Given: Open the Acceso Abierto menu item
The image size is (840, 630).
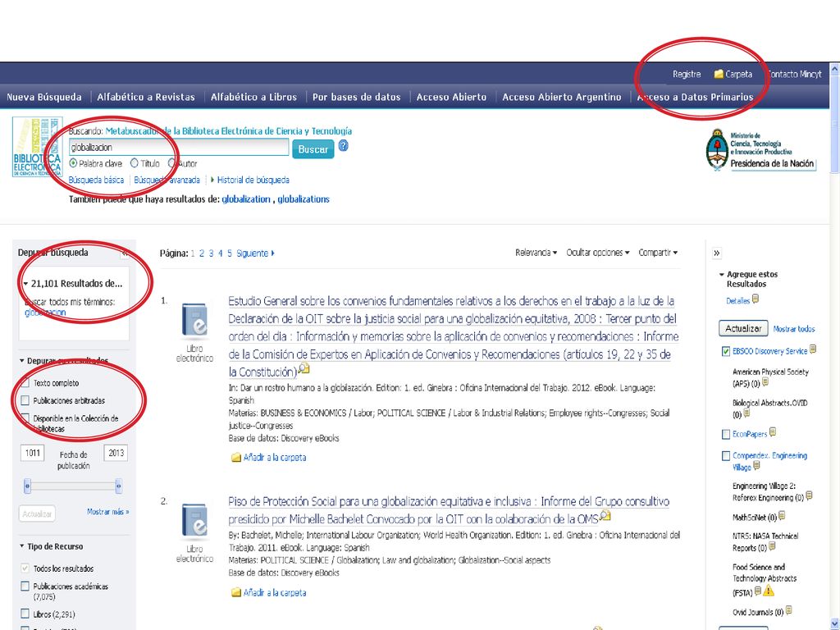Looking at the screenshot, I should click(x=452, y=97).
